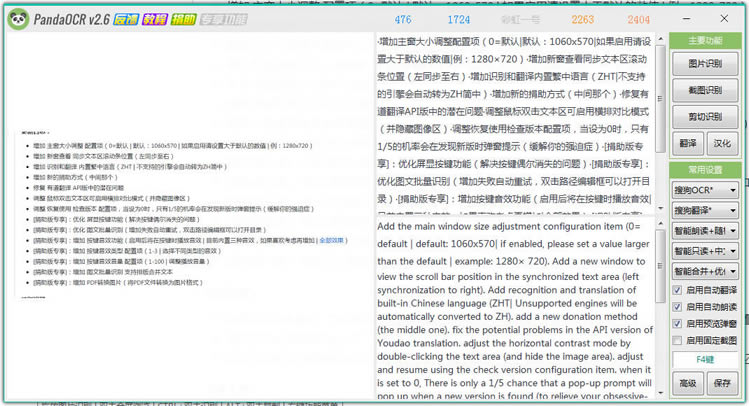Toggle the 启用预览弹窗 checkbox
749x406 pixels.
(677, 324)
